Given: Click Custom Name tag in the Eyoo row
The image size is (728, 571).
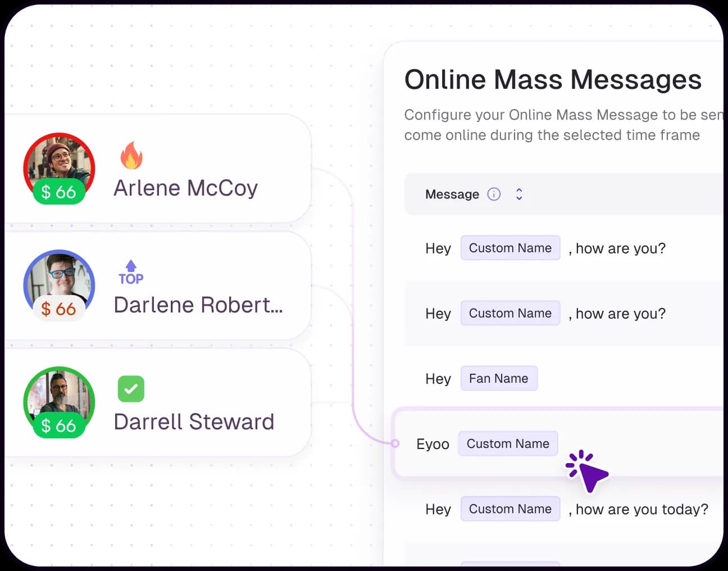Looking at the screenshot, I should (508, 443).
